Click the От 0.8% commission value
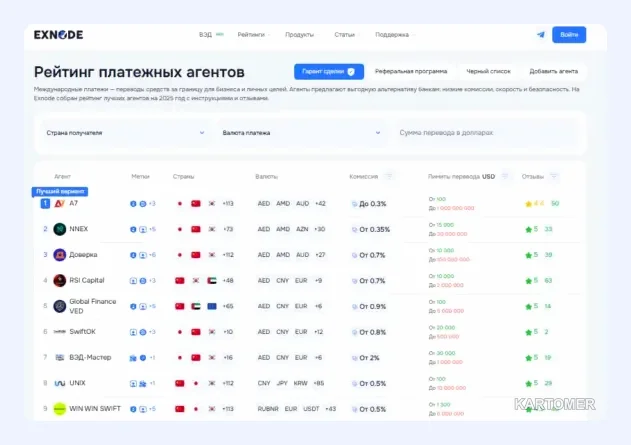 (x=373, y=332)
